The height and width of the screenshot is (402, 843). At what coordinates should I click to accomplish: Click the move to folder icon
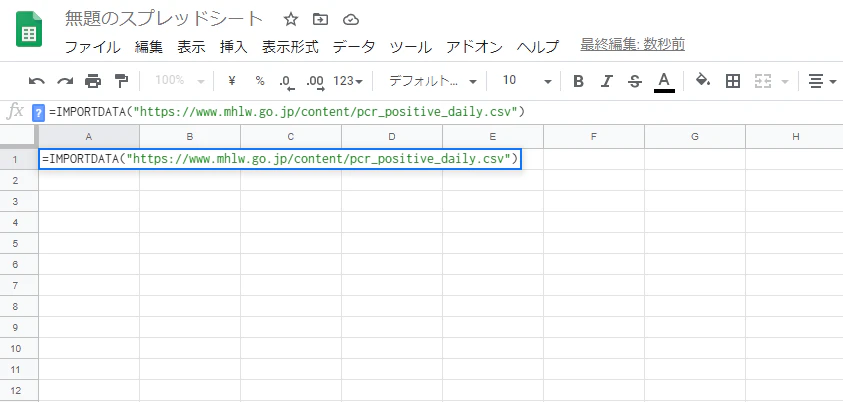click(x=320, y=20)
